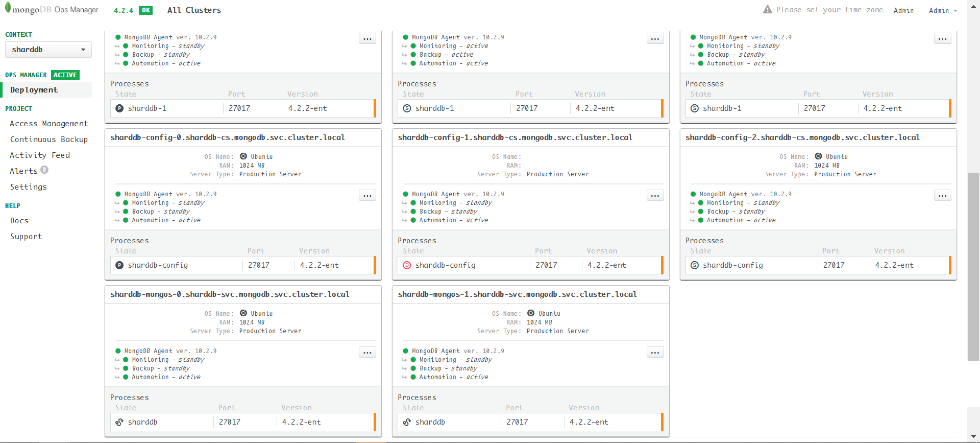Click the green OK status badge

tap(146, 10)
